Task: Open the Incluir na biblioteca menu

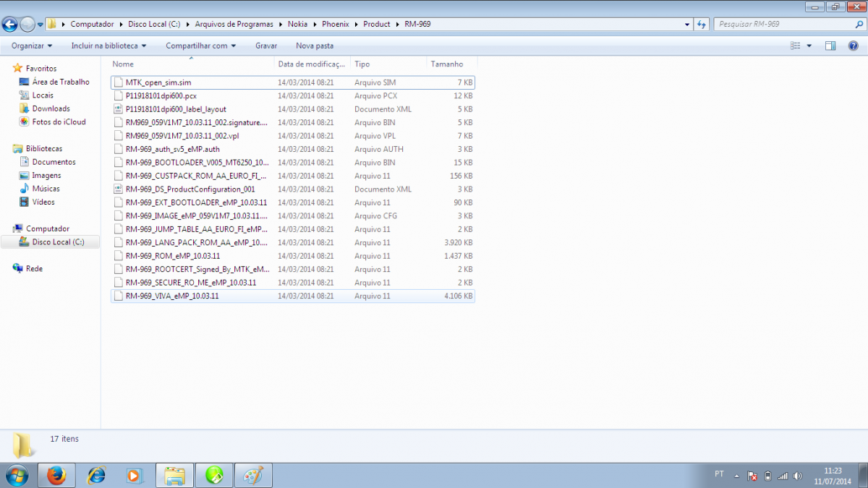Action: click(109, 46)
